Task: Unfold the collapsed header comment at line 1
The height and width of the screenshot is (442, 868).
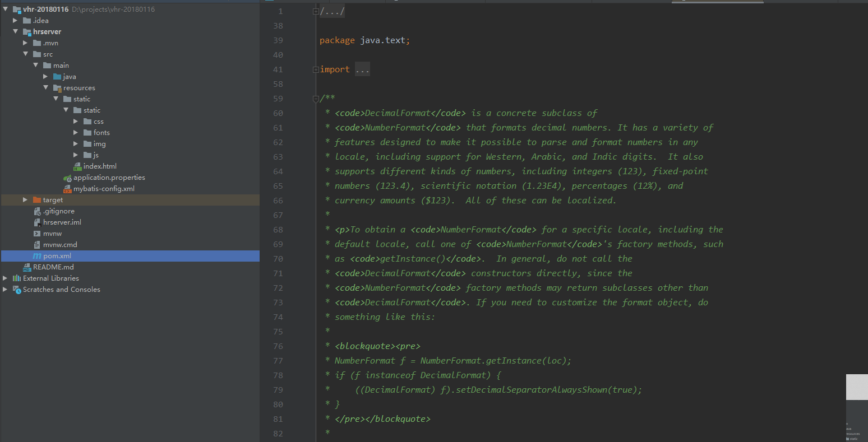Action: 316,11
